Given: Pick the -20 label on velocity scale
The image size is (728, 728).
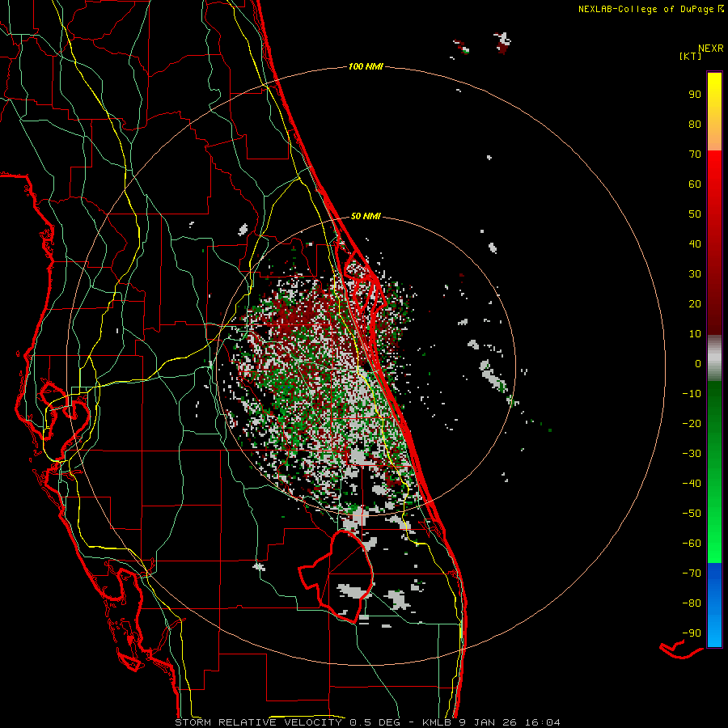Looking at the screenshot, I should 692,423.
